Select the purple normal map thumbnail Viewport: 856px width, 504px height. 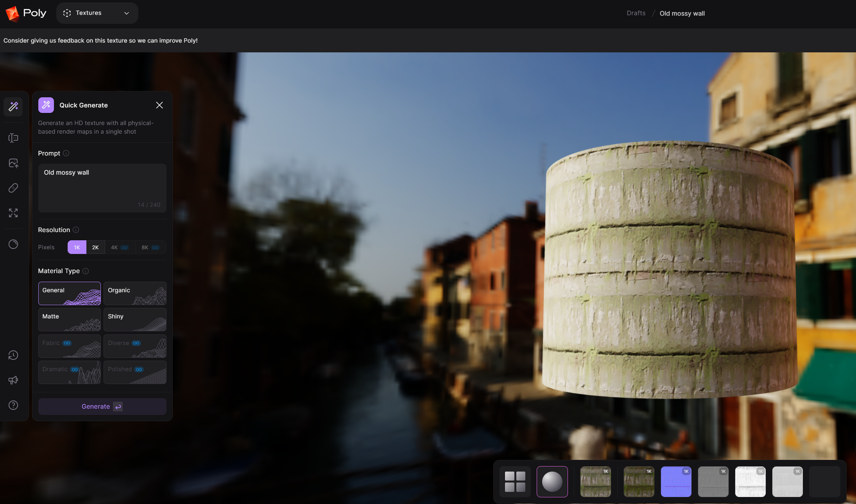[x=676, y=481]
